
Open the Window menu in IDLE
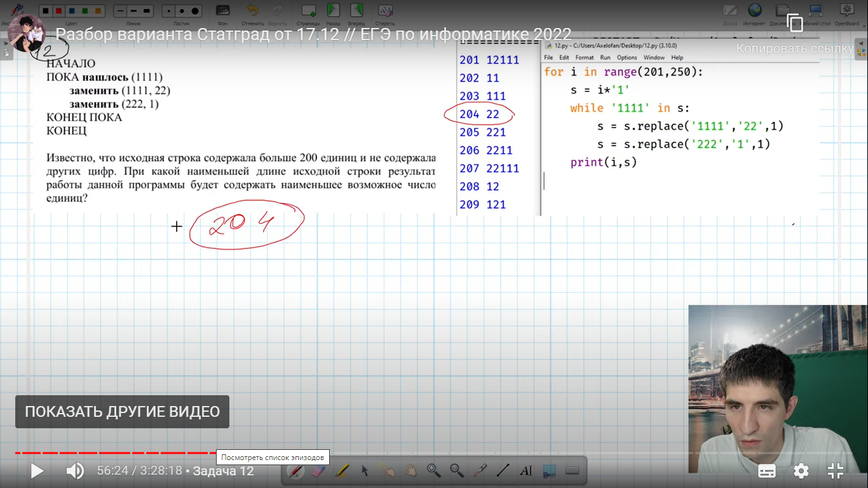(x=654, y=57)
